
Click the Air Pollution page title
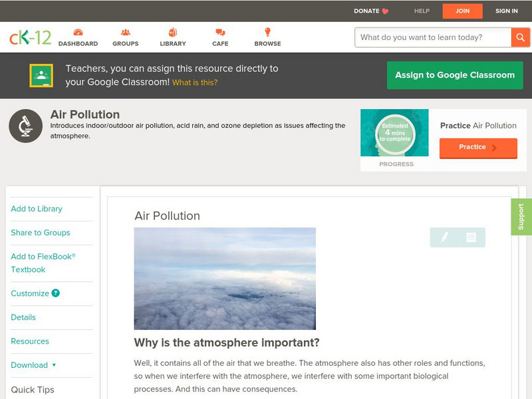85,114
